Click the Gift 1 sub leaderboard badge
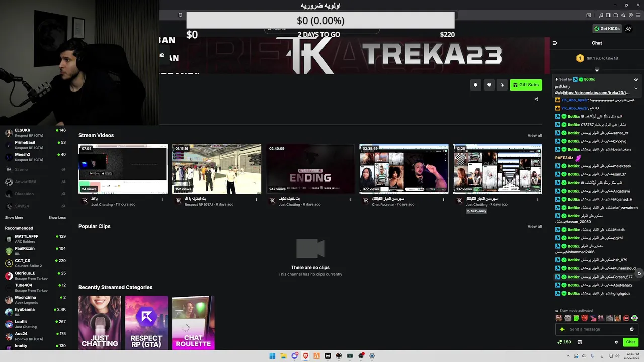 (580, 58)
